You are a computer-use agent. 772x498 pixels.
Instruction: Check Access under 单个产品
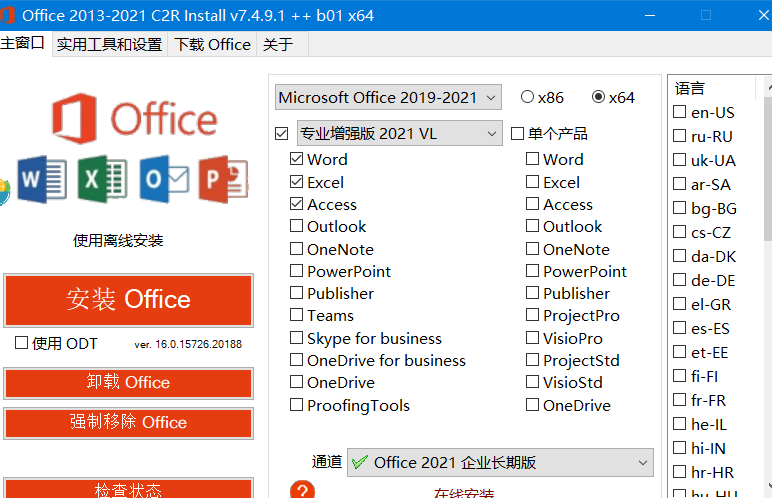[532, 203]
